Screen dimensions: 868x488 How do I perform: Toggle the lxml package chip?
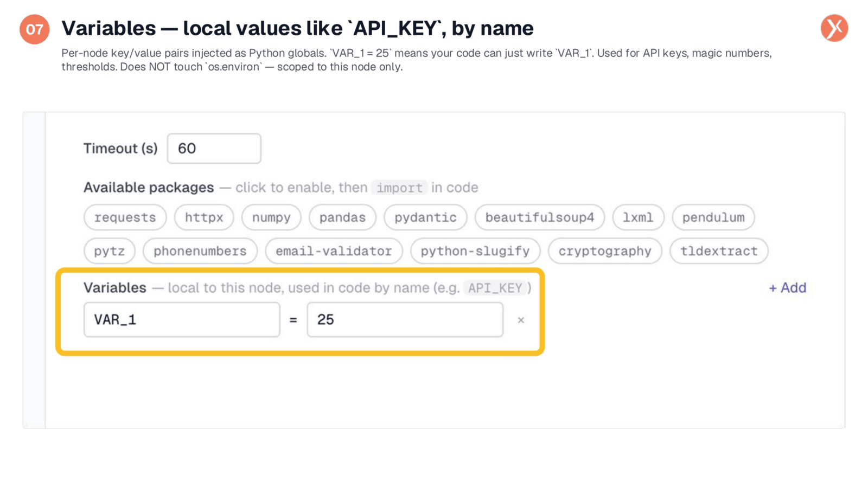pyautogui.click(x=638, y=217)
